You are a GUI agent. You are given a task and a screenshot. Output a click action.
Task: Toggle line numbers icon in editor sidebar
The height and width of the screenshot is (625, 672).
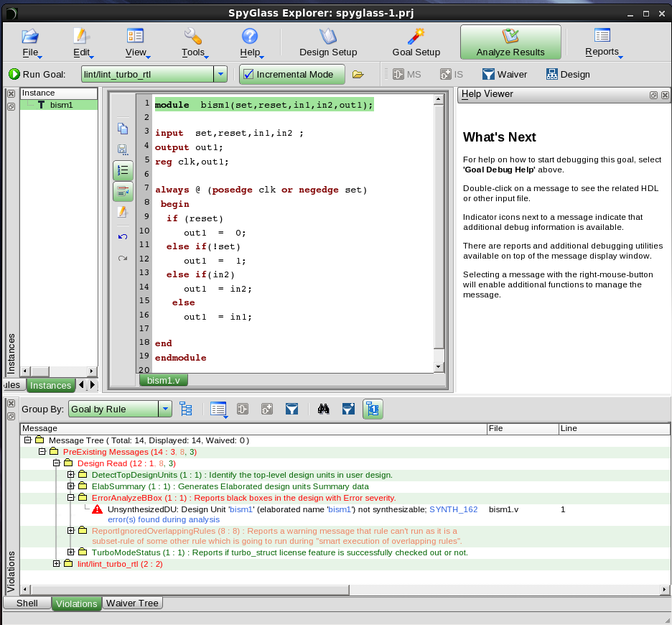coord(123,170)
